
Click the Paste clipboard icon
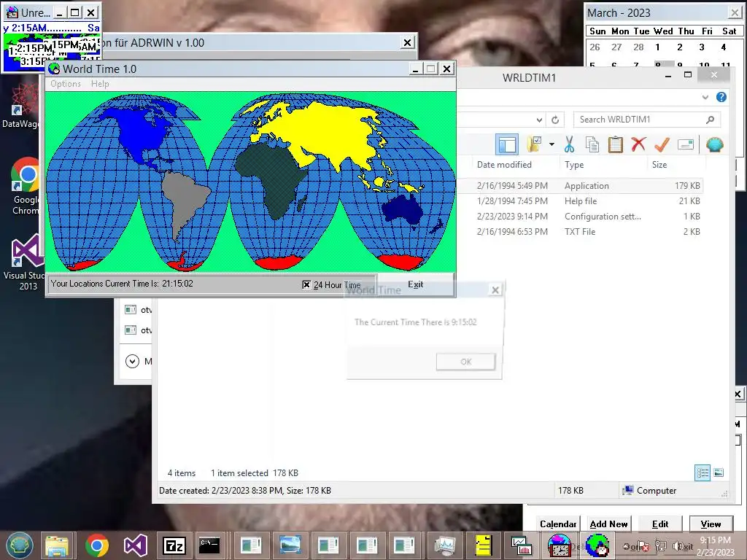click(x=616, y=144)
